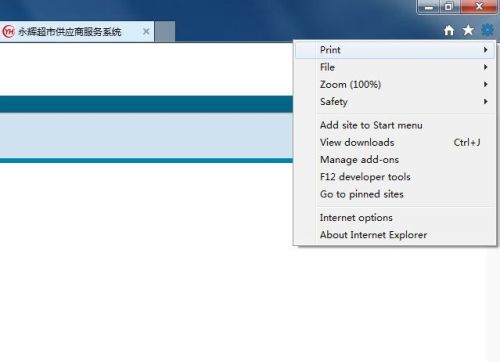Open the Print submenu

(395, 50)
